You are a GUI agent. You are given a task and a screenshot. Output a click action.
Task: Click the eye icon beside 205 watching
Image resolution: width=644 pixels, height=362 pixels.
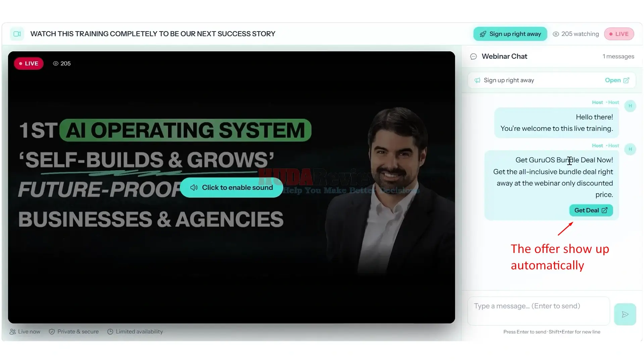[x=556, y=34]
